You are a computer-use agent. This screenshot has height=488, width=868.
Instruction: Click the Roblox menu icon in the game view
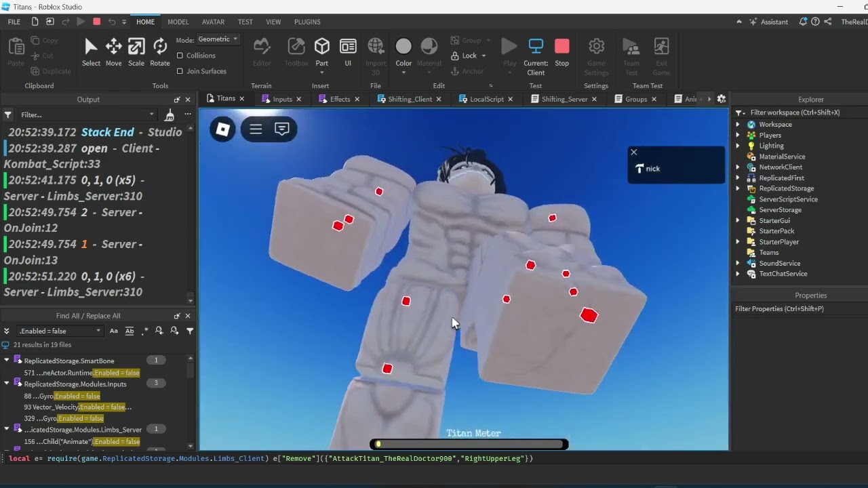coord(222,129)
